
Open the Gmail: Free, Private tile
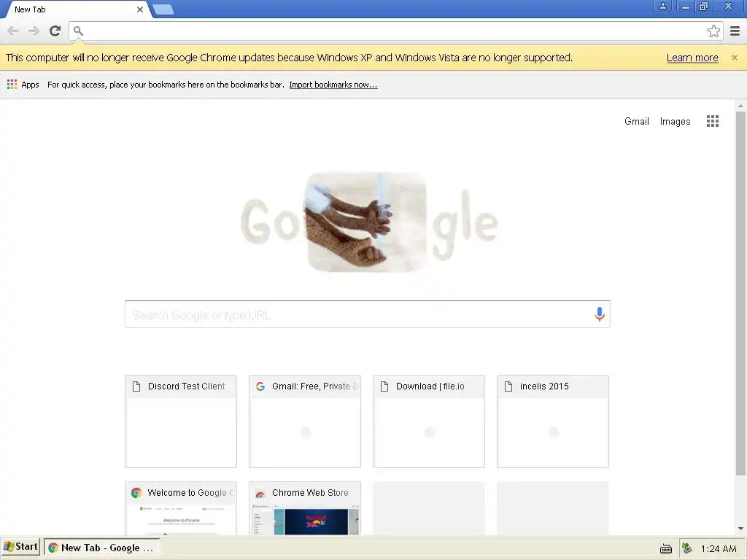tap(305, 421)
